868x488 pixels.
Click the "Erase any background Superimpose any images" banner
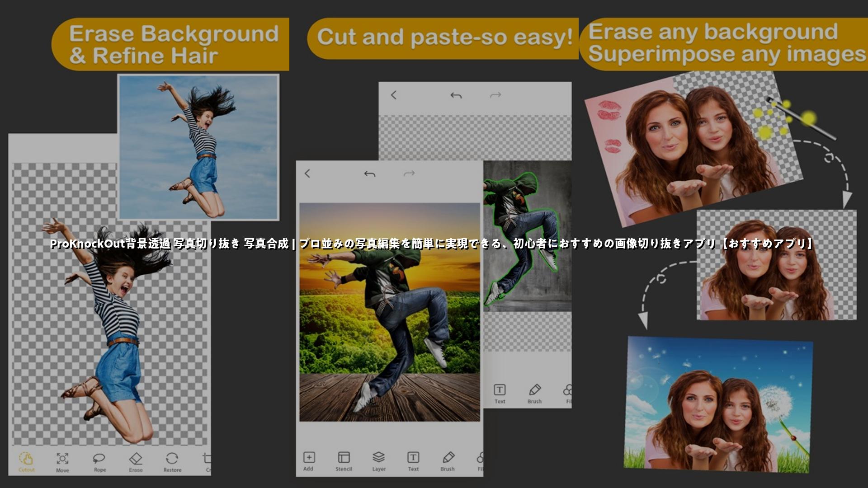pyautogui.click(x=723, y=44)
